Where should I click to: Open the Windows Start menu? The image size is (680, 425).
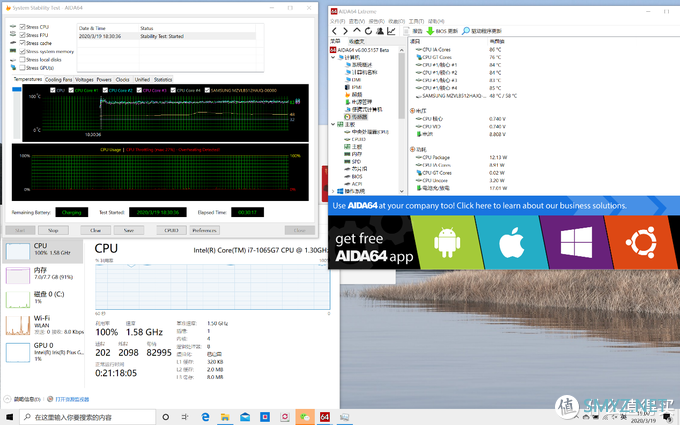click(x=9, y=417)
